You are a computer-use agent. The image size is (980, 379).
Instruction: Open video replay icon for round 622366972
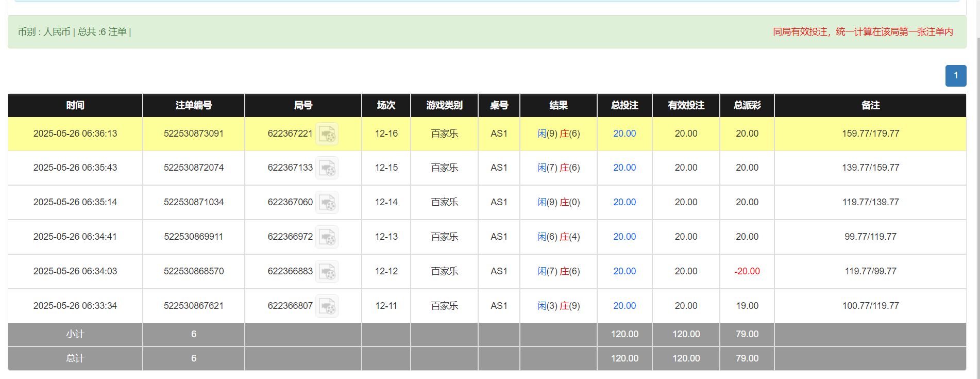327,237
